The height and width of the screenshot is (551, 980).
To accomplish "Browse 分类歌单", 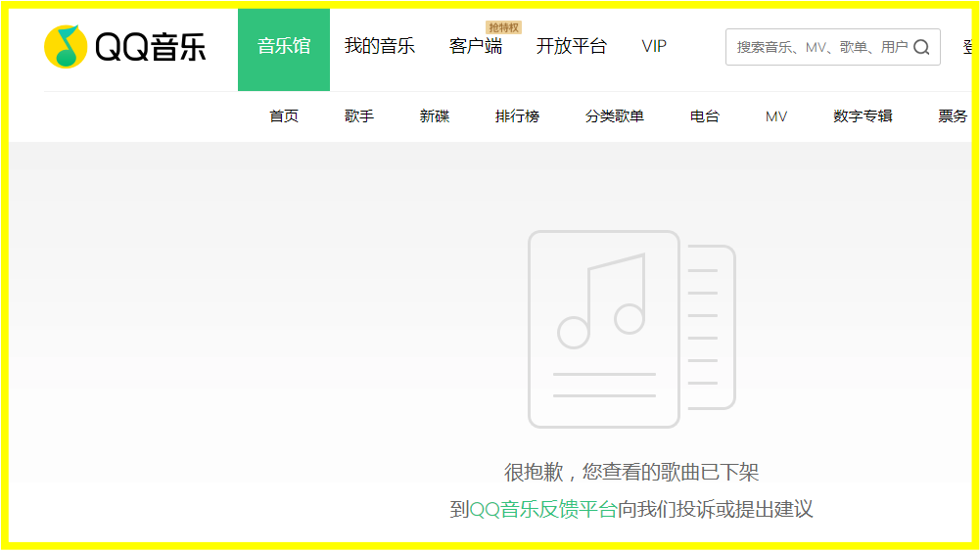I will 615,116.
